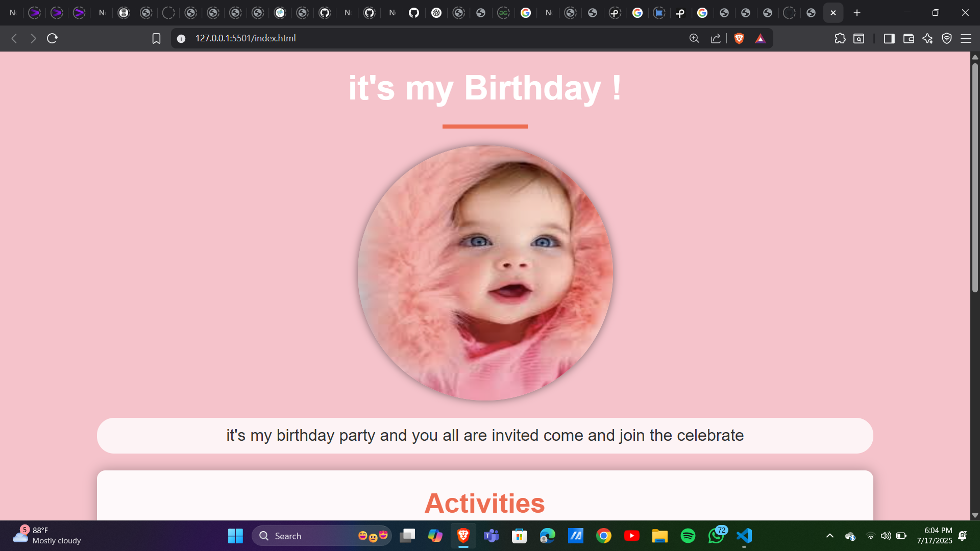Open Brave Wallet icon

point(909,38)
